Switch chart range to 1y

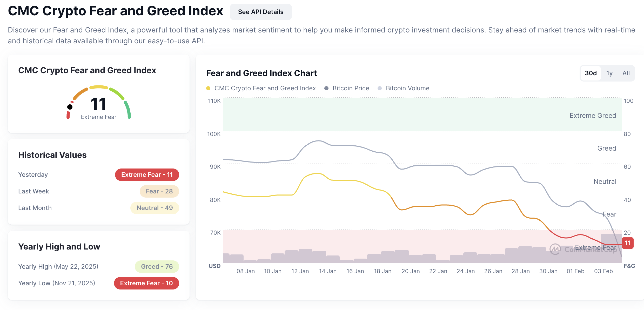coord(609,73)
